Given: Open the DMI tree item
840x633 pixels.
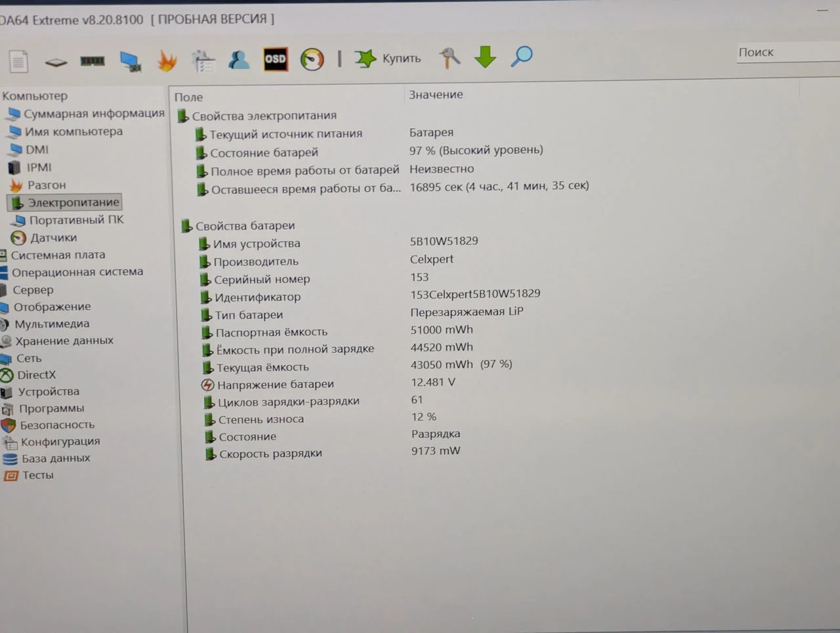Looking at the screenshot, I should click(x=30, y=150).
